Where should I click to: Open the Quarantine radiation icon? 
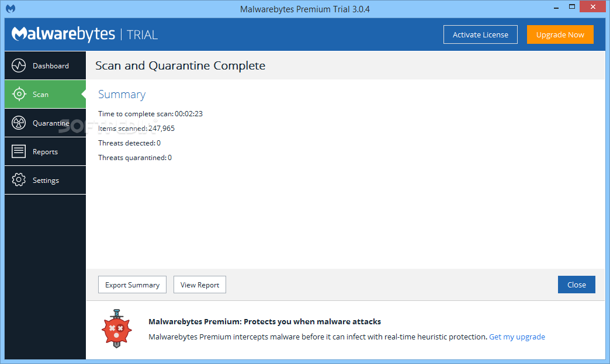pyautogui.click(x=19, y=123)
